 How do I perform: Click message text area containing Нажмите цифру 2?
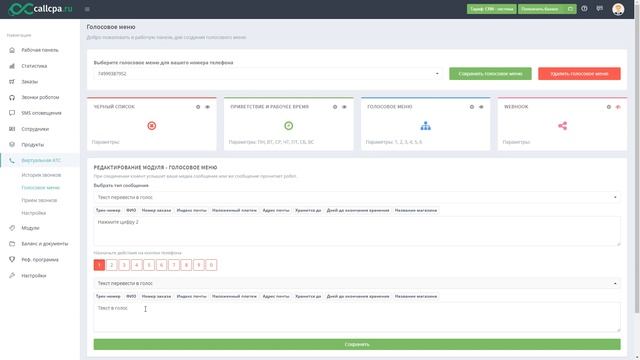click(x=357, y=231)
